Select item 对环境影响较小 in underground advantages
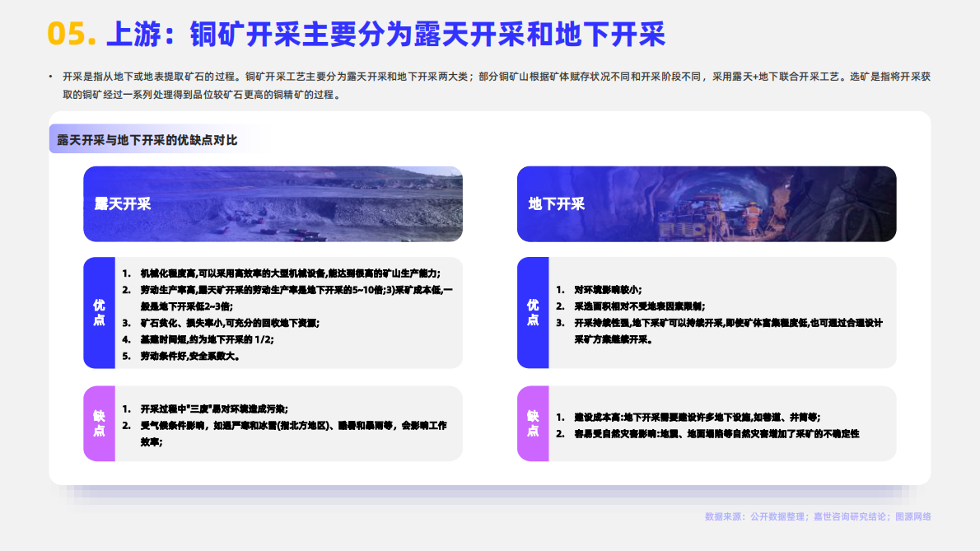This screenshot has width=980, height=551. (599, 290)
